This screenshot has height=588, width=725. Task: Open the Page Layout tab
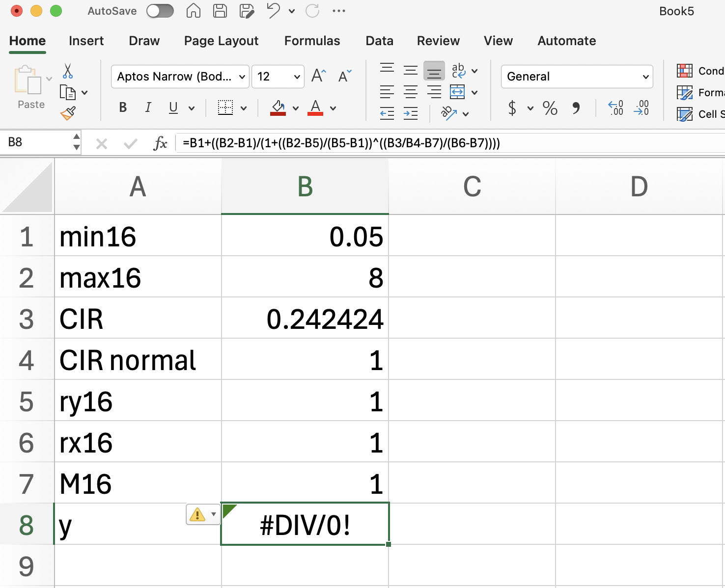(221, 41)
